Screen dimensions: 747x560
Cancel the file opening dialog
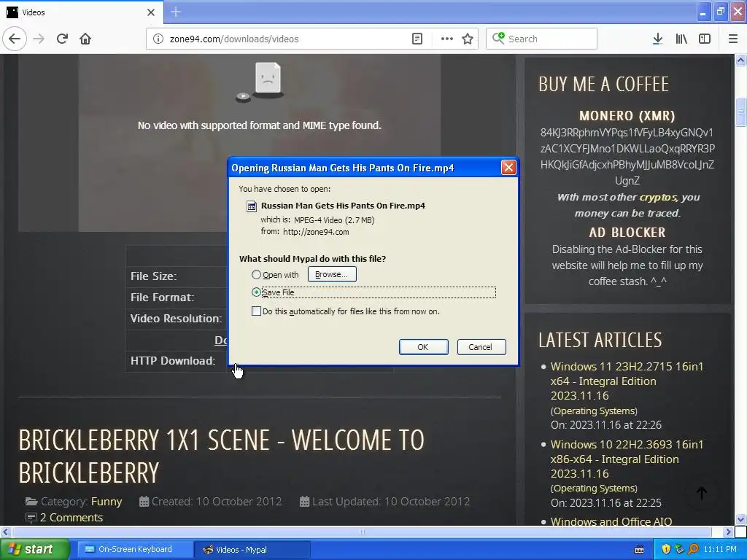point(481,346)
